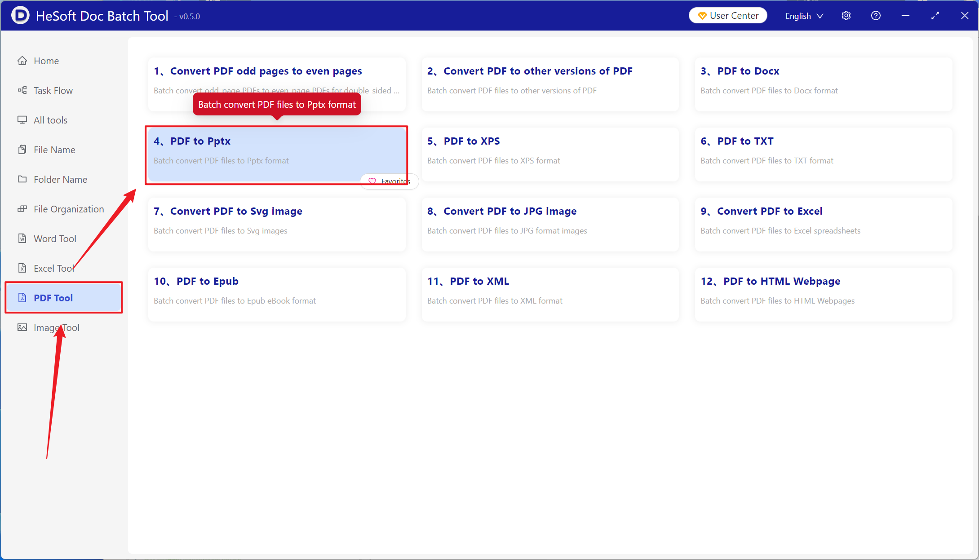Screen dimensions: 979x560
Task: Click the HeSoft logo icon in the title bar
Action: [20, 15]
